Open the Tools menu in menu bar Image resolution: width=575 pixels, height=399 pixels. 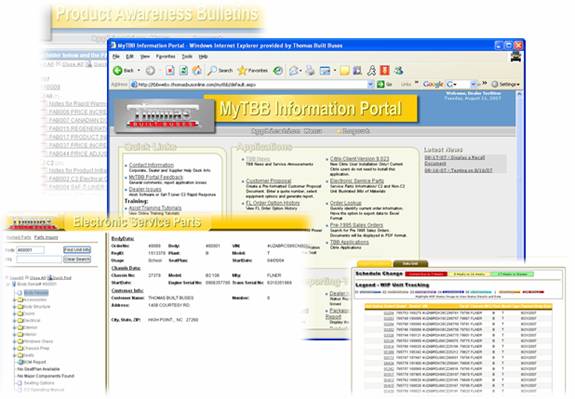tap(187, 56)
